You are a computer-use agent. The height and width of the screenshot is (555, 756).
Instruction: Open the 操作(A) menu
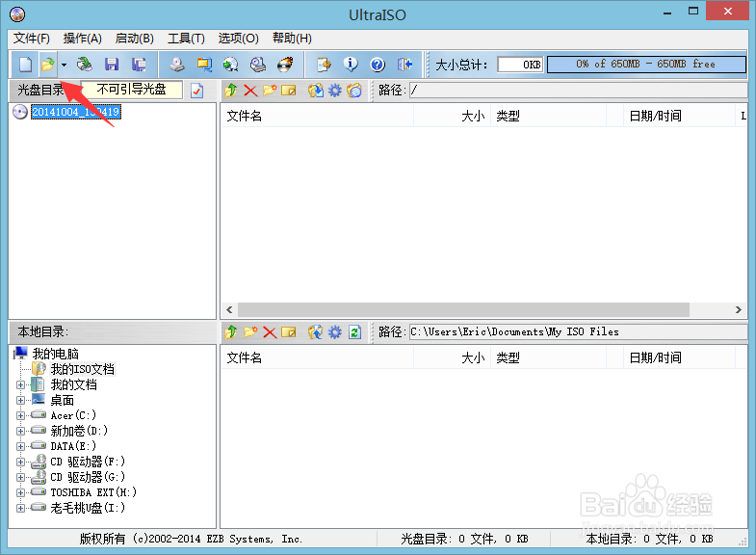[x=83, y=39]
